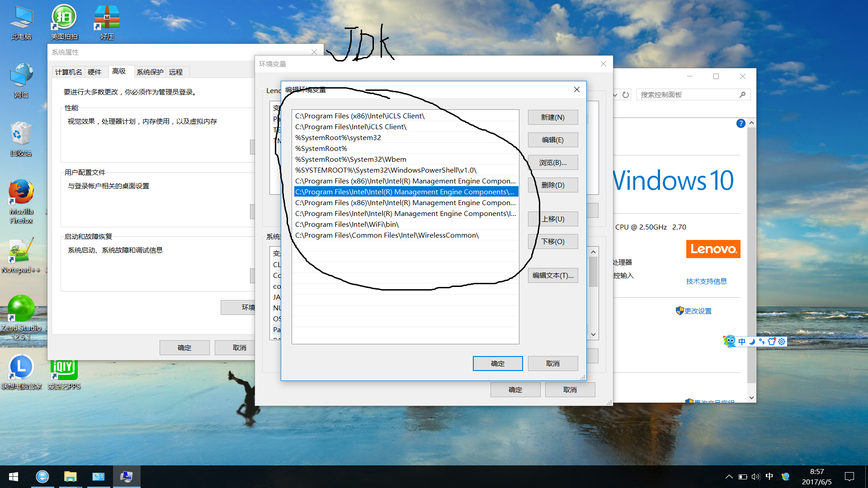Image resolution: width=868 pixels, height=488 pixels.
Task: Open the volume tray icon
Action: coord(756,477)
